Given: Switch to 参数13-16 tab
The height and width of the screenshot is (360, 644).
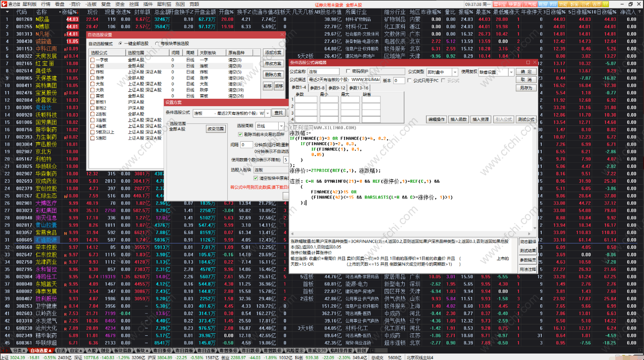Looking at the screenshot, I should point(359,87).
